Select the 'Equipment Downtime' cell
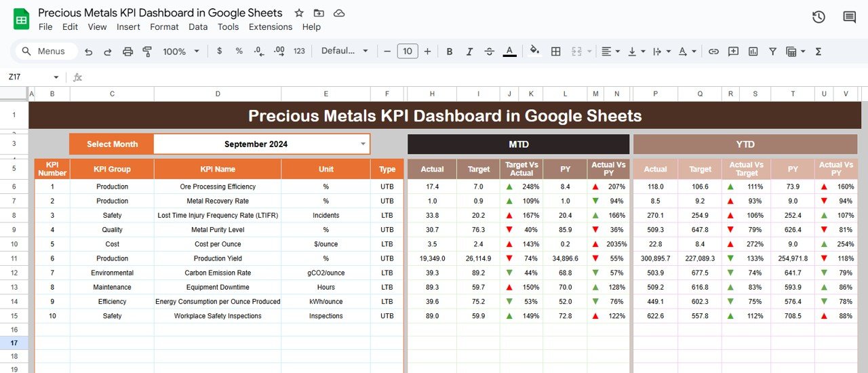 click(x=218, y=287)
